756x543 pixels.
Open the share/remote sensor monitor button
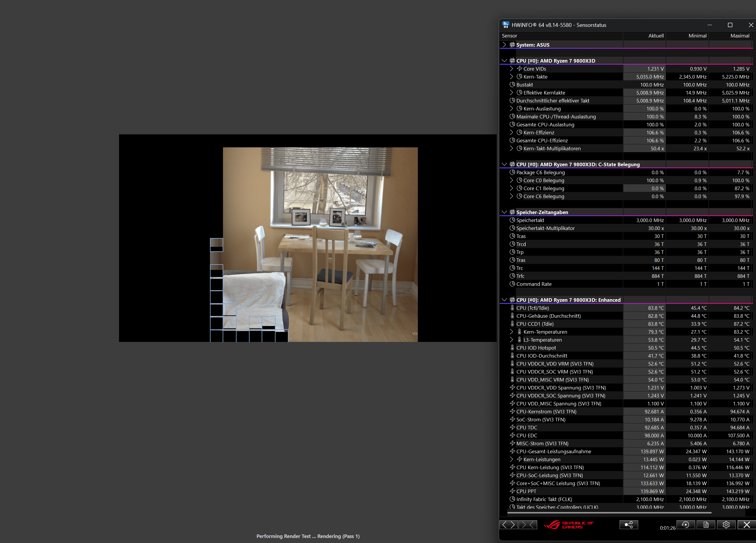coord(629,525)
